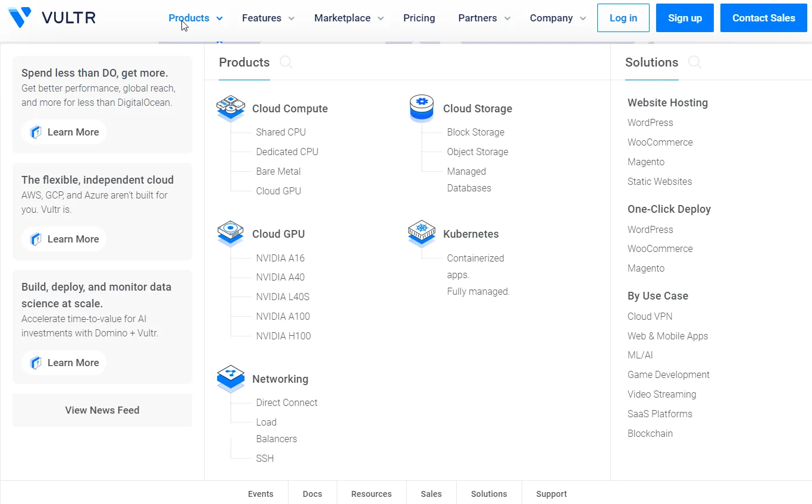Click the Sign up button
This screenshot has height=504, width=812.
click(x=685, y=18)
